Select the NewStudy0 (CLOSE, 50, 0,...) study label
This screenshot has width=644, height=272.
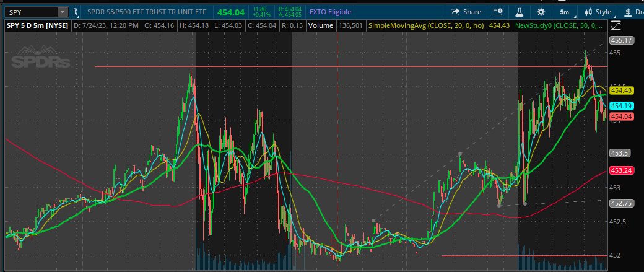(559, 25)
